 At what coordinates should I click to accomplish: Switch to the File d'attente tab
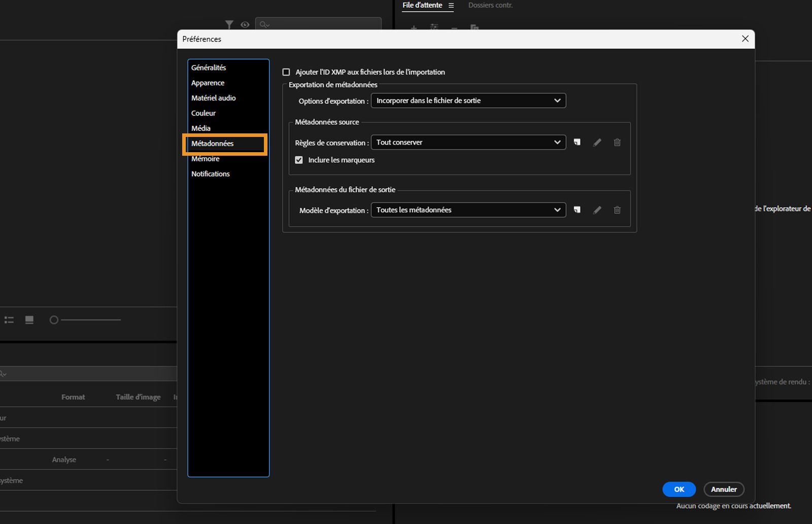422,5
